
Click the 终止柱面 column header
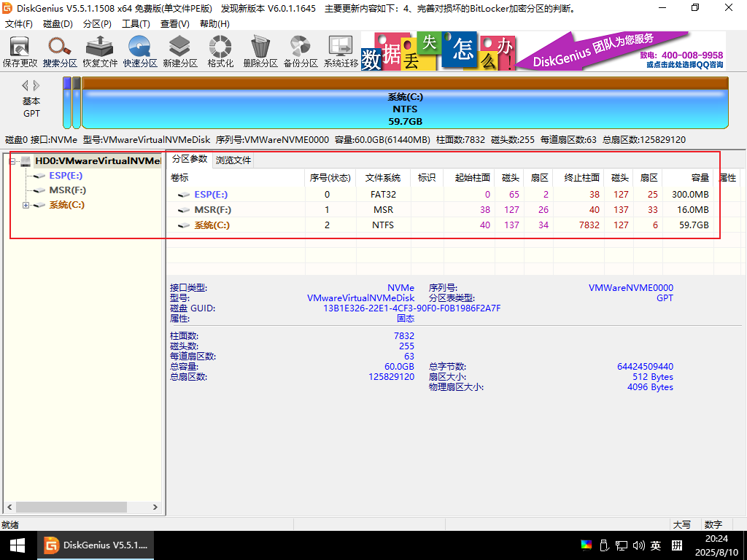[578, 178]
